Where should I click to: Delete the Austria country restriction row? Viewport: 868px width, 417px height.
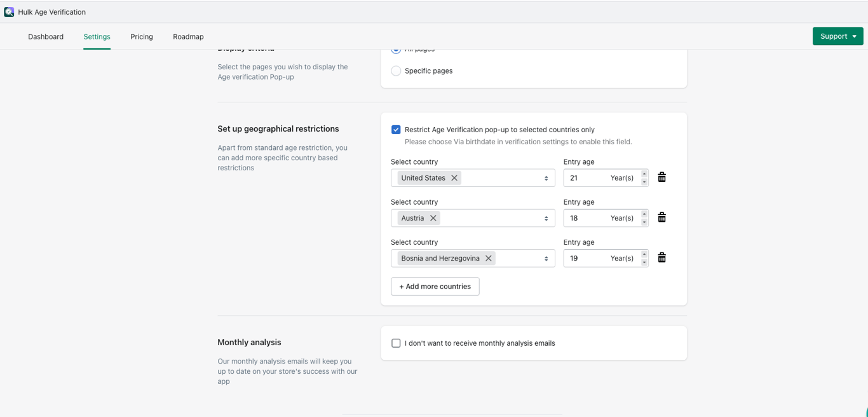coord(661,217)
